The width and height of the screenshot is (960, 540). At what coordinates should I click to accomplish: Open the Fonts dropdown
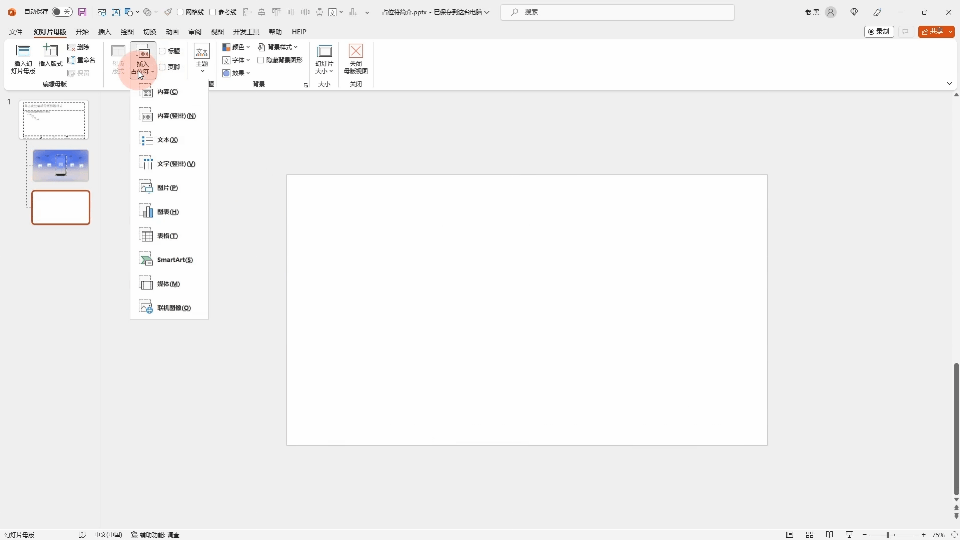point(236,60)
